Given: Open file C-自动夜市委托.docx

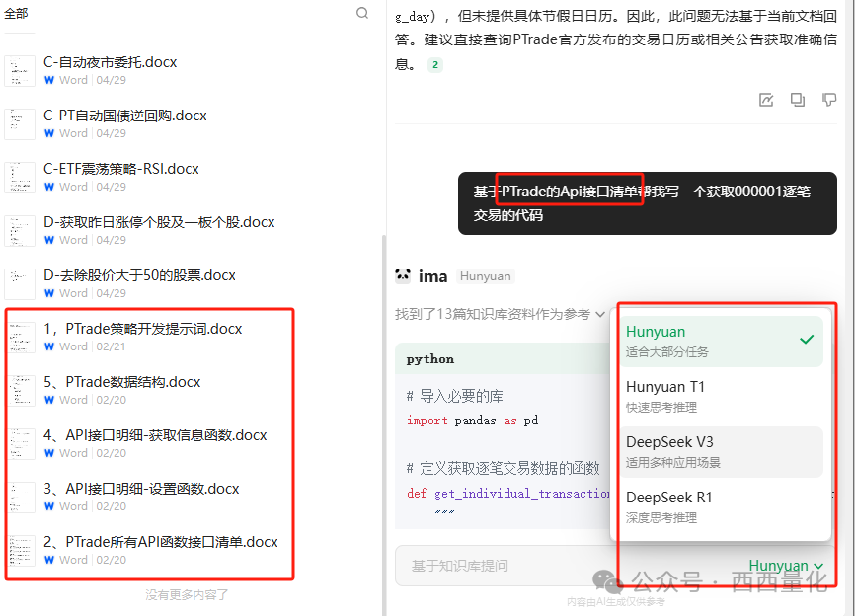Looking at the screenshot, I should [111, 62].
